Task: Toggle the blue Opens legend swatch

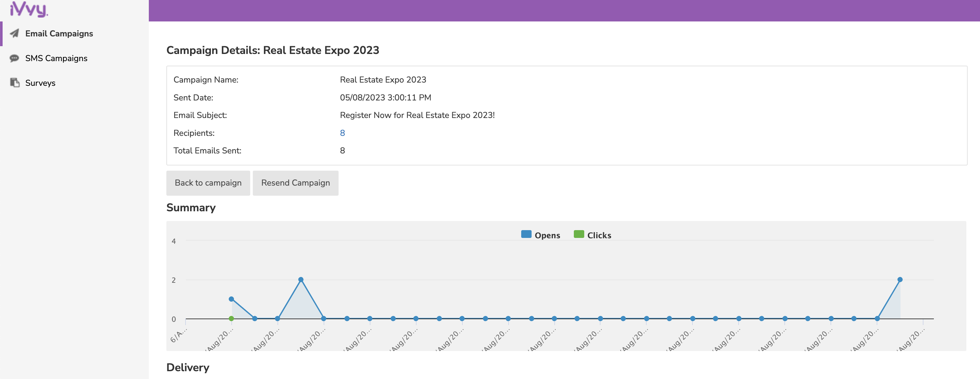Action: [526, 234]
